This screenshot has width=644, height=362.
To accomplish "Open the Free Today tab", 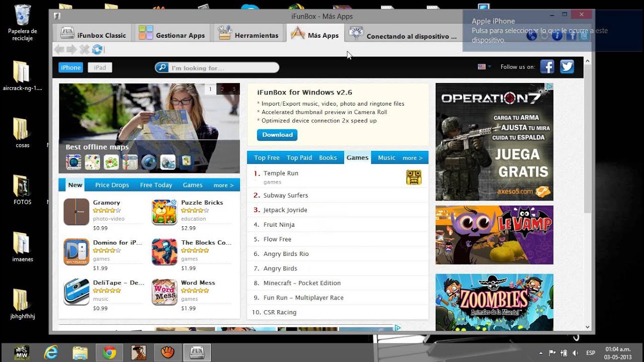I will coord(156,185).
